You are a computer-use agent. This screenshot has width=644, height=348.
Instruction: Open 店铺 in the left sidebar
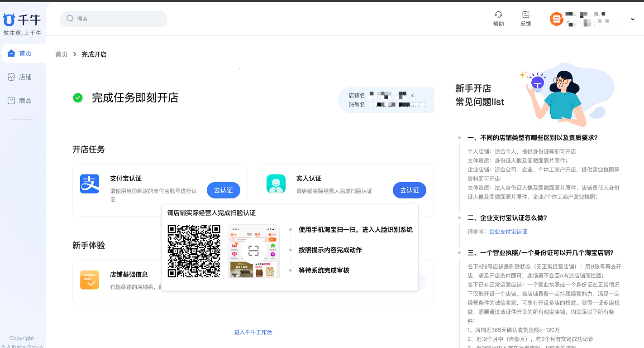click(25, 77)
